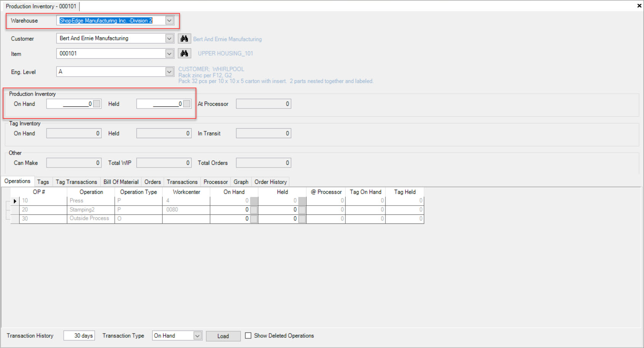Click Held adjust button in row 30
Screen dimensions: 644x348
(302, 219)
